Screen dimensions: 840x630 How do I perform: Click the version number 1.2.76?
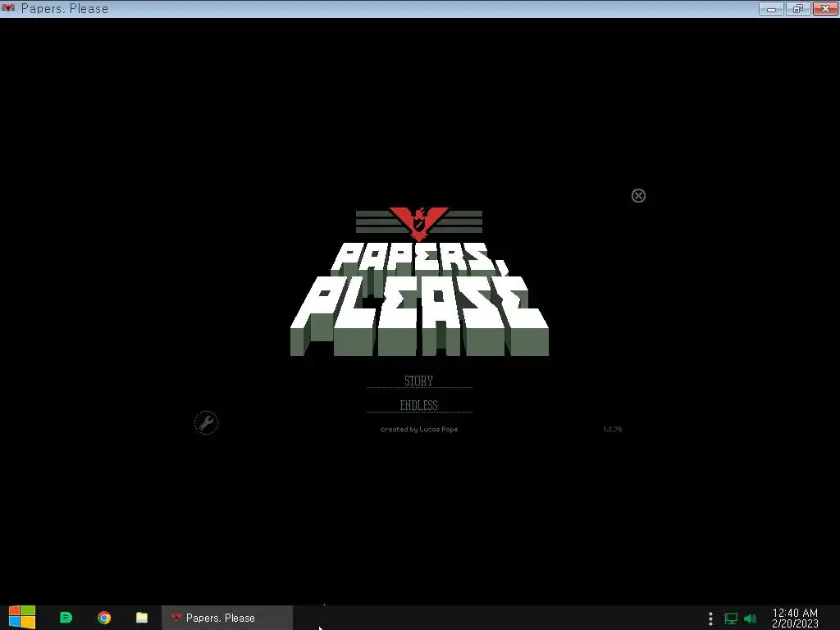click(x=612, y=429)
